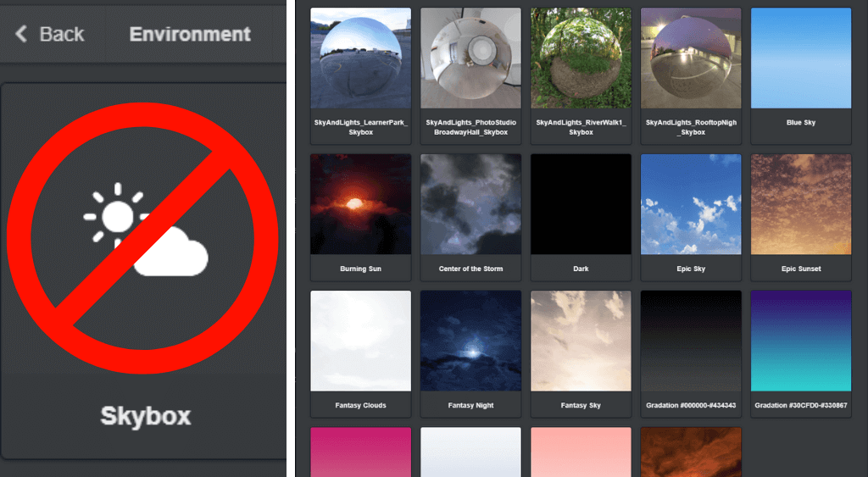Viewport: 868px width, 477px height.
Task: Choose the Fantasy Clouds skybox
Action: point(360,341)
